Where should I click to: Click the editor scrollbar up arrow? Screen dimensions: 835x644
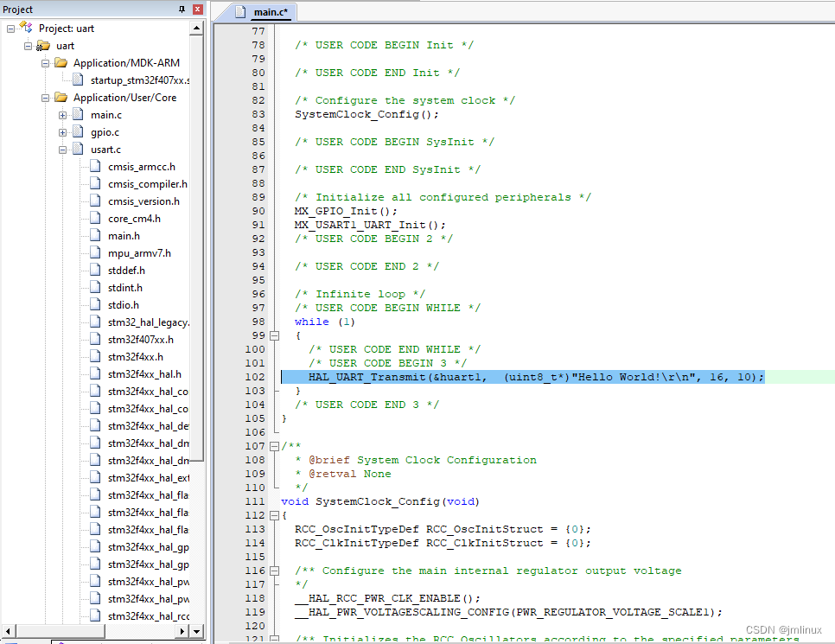197,26
